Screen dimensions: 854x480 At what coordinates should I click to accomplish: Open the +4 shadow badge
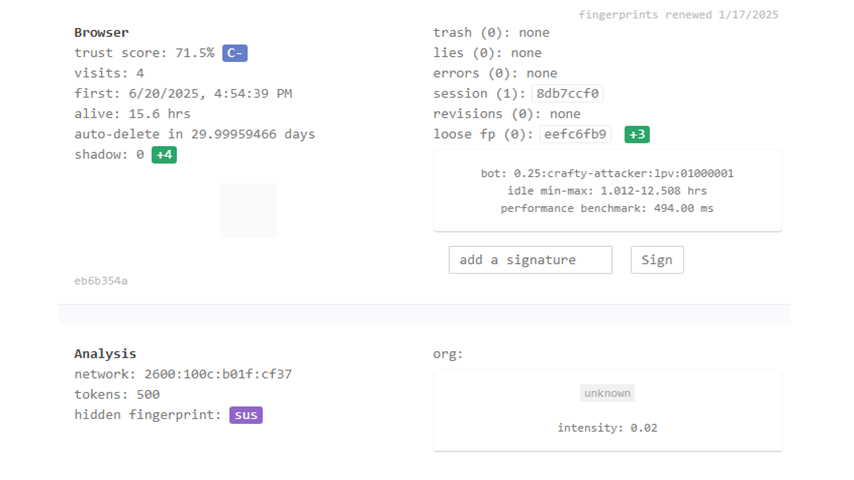coord(164,155)
